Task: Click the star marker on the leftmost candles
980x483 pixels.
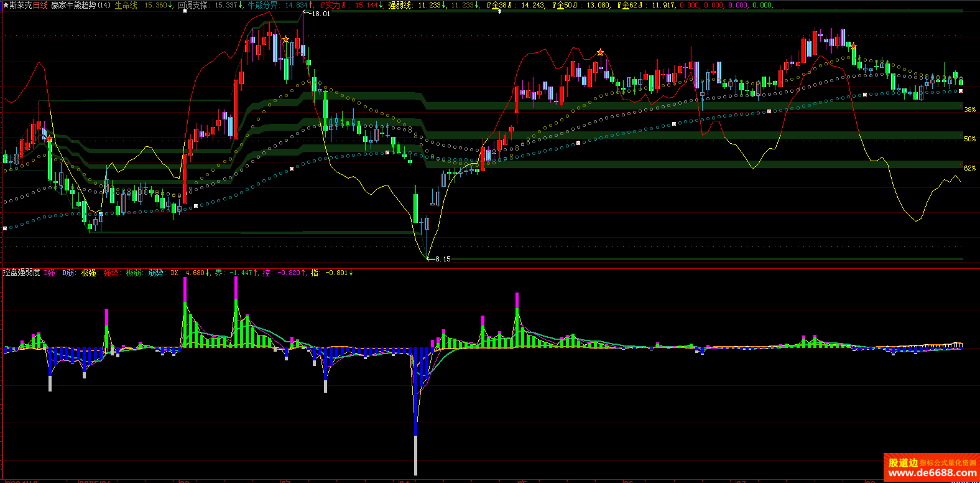Action: click(x=50, y=139)
